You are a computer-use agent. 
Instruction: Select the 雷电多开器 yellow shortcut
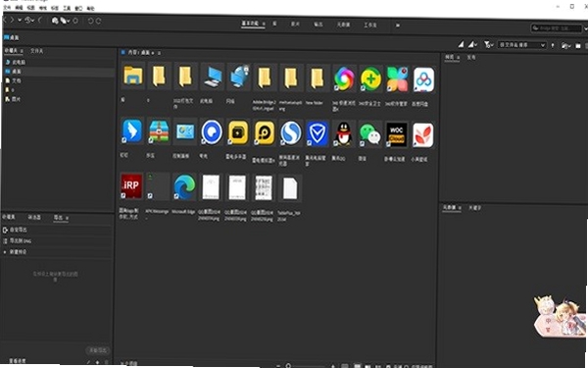point(238,132)
